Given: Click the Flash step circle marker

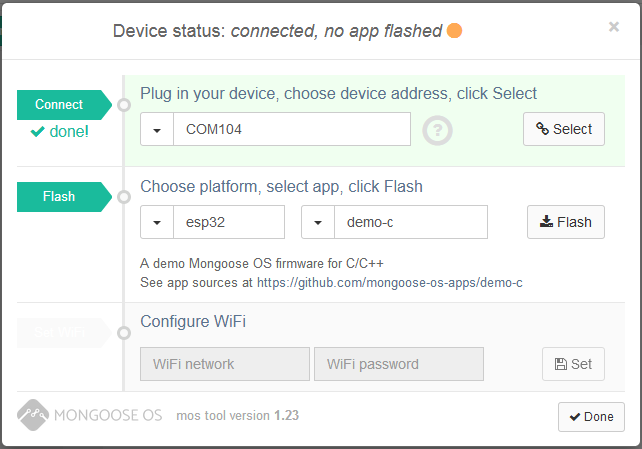Looking at the screenshot, I should (124, 197).
